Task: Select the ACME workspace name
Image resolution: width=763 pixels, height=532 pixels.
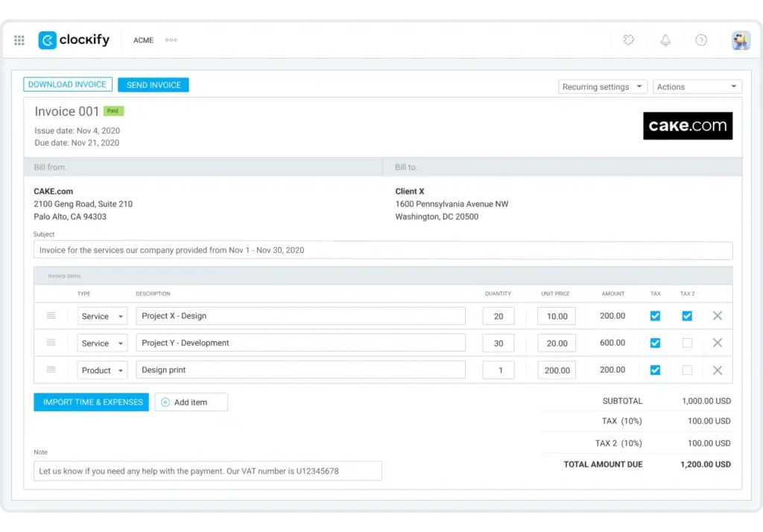Action: point(143,40)
